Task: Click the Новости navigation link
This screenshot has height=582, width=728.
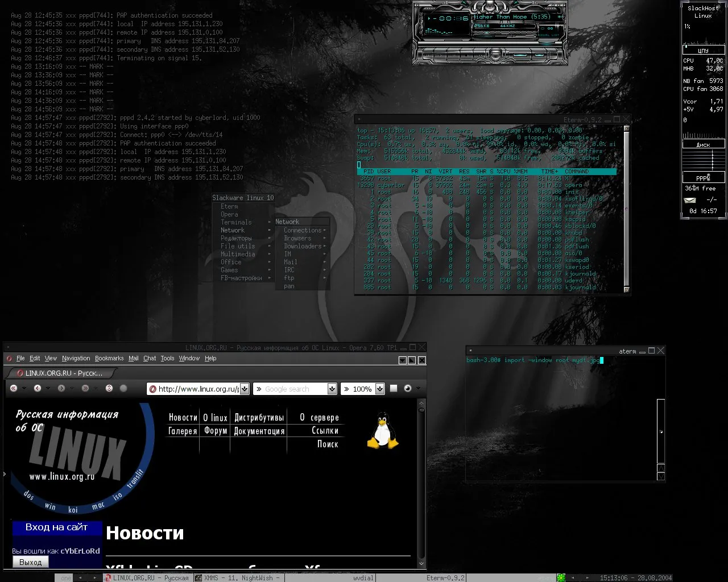Action: (183, 417)
